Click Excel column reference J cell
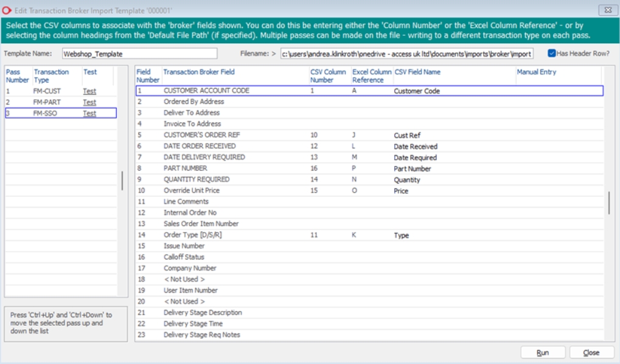Viewport: 620px width, 364px height. [x=354, y=135]
